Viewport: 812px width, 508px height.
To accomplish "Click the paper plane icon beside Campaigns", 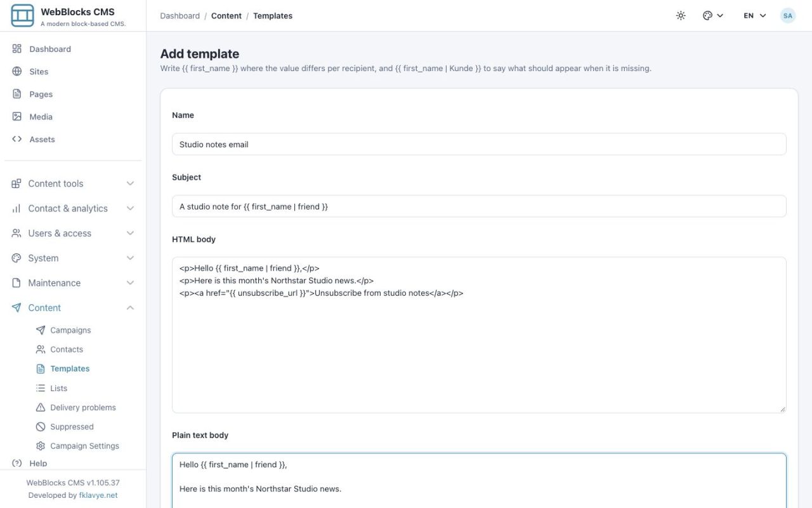I will click(x=41, y=330).
